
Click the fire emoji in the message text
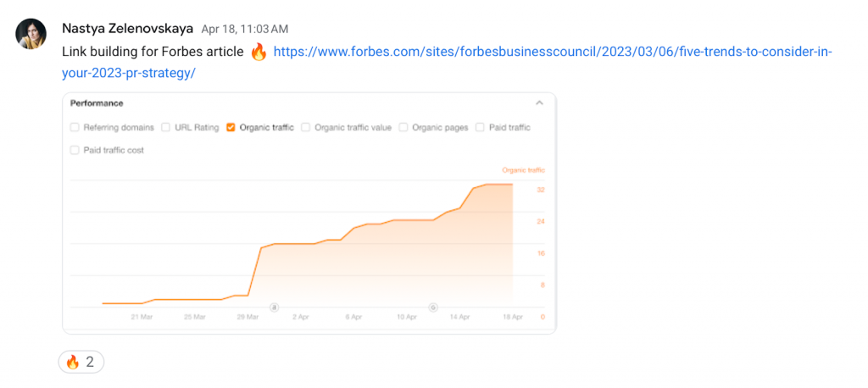click(259, 53)
